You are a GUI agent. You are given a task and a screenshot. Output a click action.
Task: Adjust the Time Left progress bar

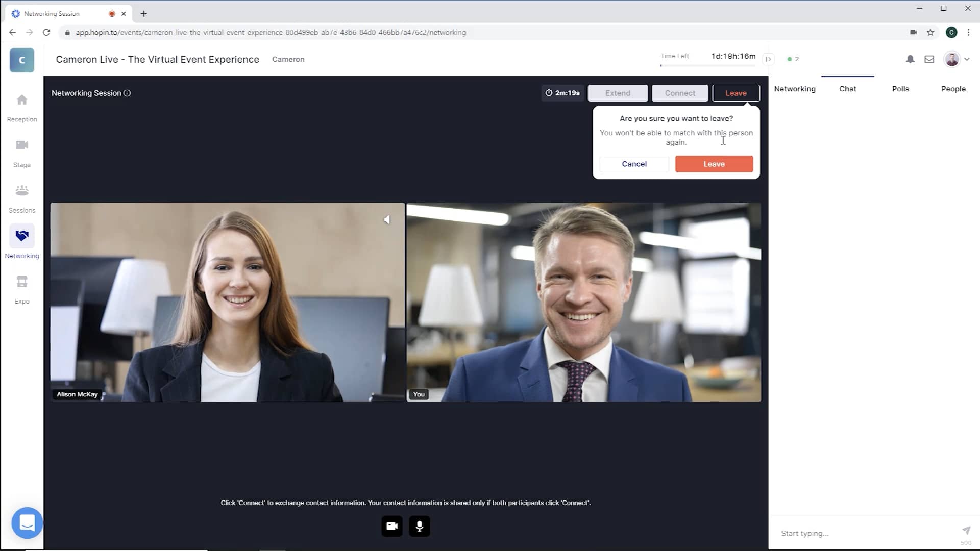(707, 65)
